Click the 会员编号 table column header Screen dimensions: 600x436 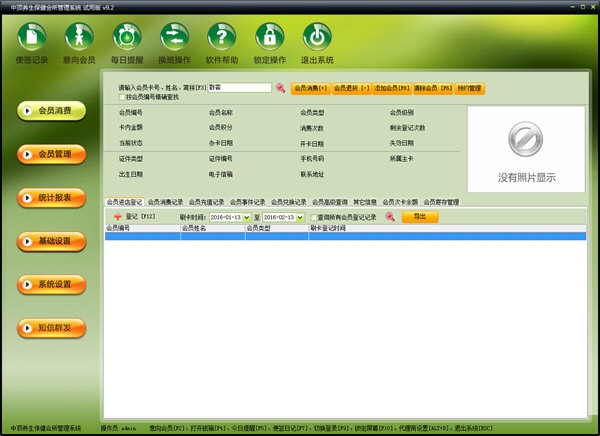[x=143, y=228]
